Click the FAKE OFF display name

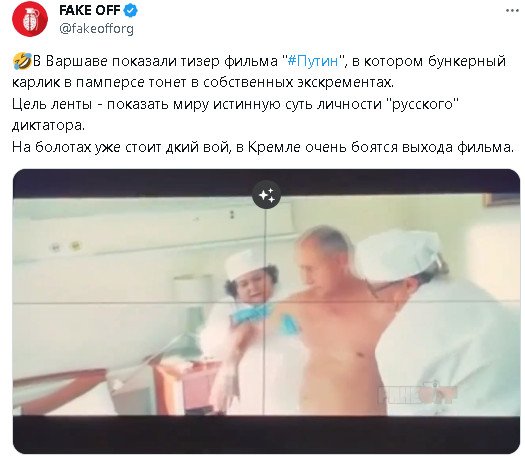tap(89, 11)
